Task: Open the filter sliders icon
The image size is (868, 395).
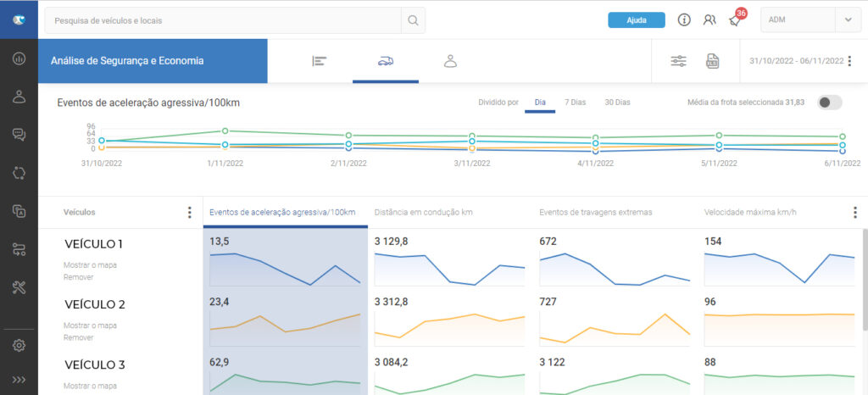Action: coord(679,61)
